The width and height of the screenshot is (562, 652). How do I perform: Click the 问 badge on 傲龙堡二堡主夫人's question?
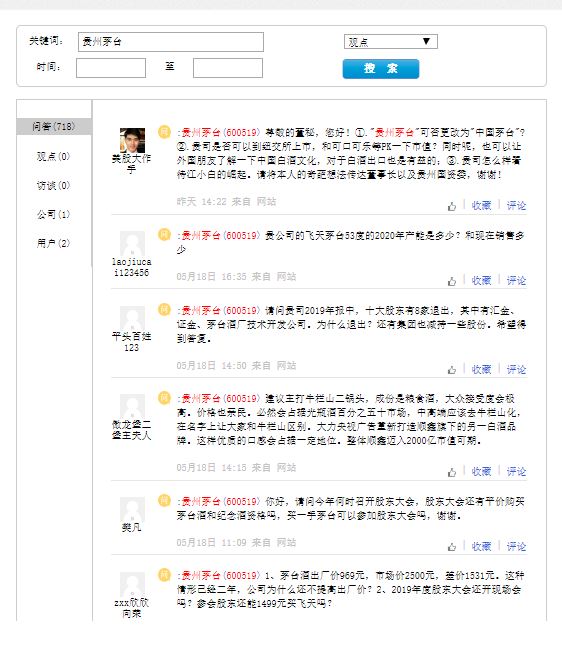point(165,398)
